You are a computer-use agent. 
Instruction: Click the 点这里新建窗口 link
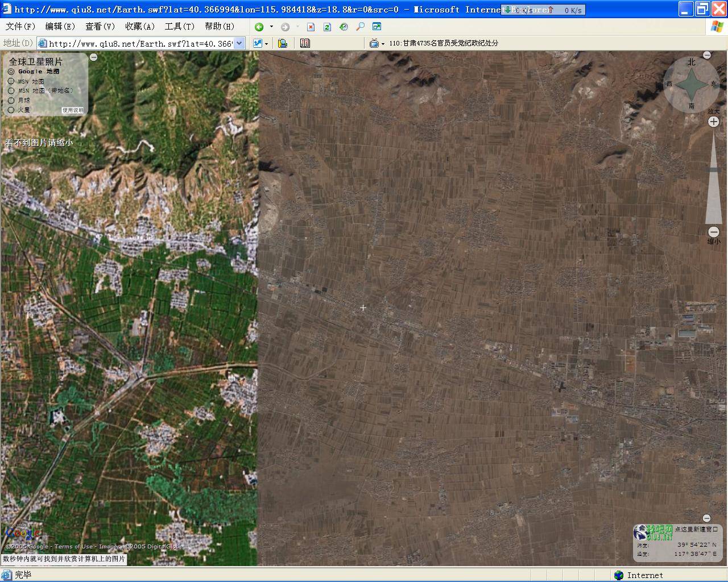pos(696,529)
